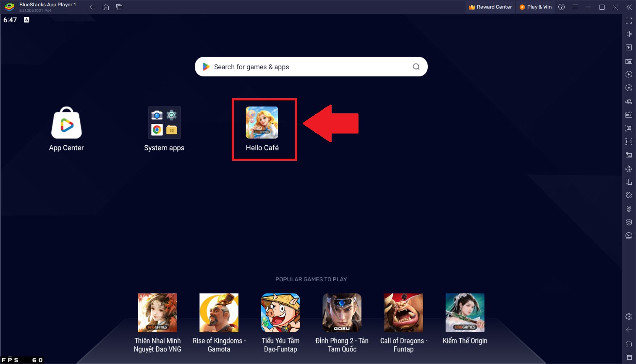Click the sidebar home icon
Image resolution: width=636 pixels, height=364 pixels.
click(629, 343)
